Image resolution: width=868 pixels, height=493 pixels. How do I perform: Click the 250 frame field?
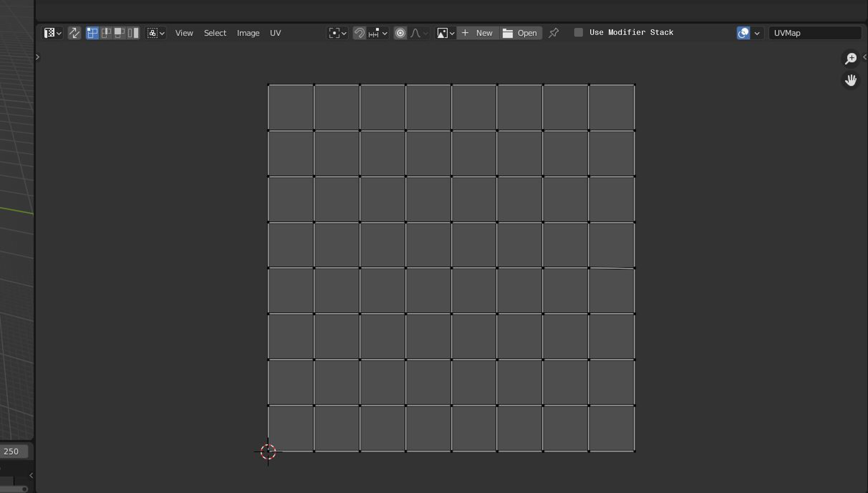pos(14,451)
